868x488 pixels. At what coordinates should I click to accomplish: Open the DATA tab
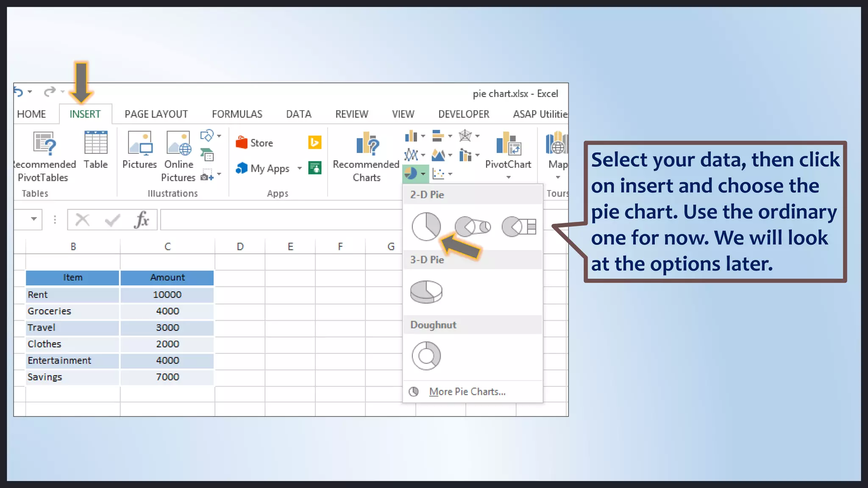click(x=298, y=114)
